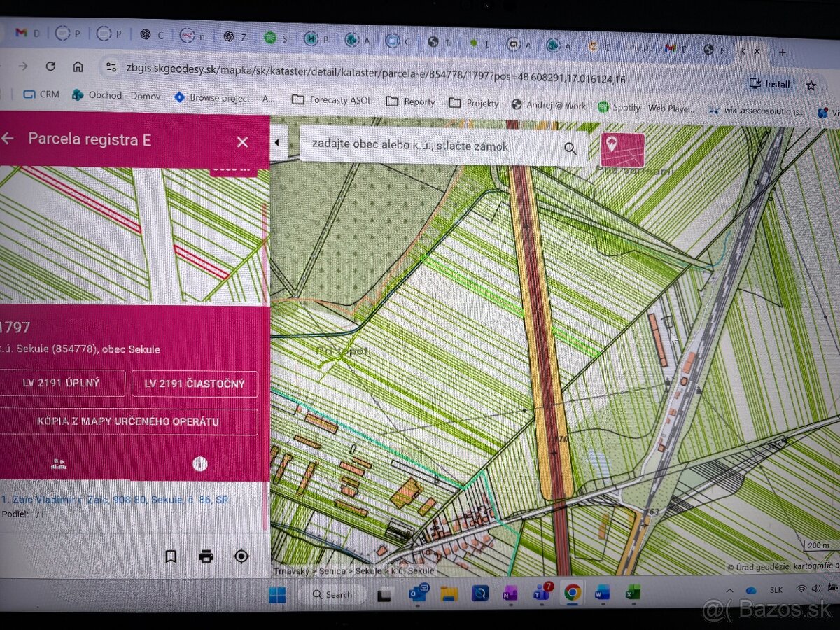Bookmark this page with the star icon
The image size is (840, 630).
point(811,85)
